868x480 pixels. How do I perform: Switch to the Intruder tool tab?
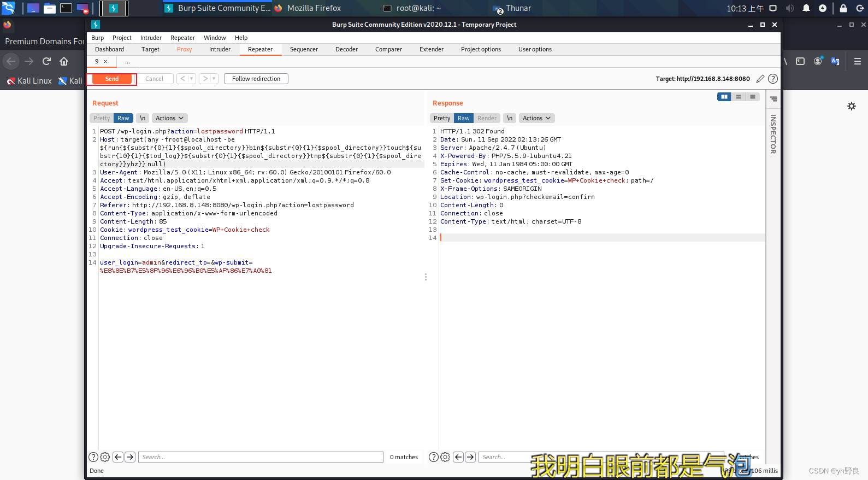(220, 49)
